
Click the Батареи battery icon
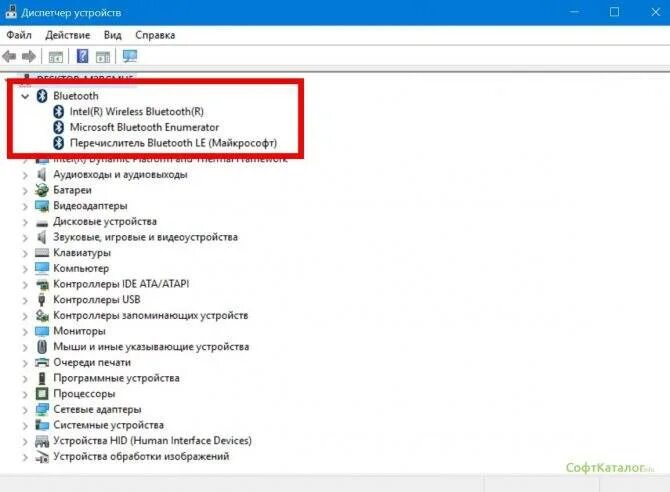pos(41,190)
